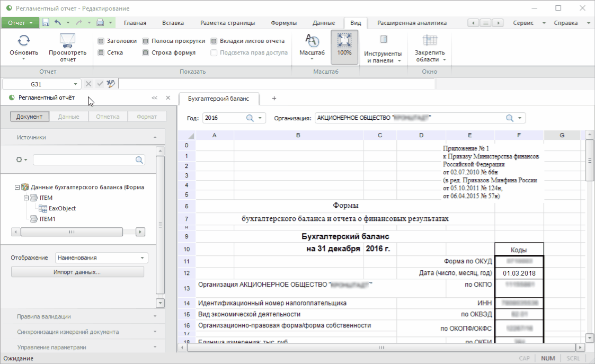This screenshot has width=595, height=364.
Task: Toggle Строка формул checkbox
Action: [x=145, y=52]
